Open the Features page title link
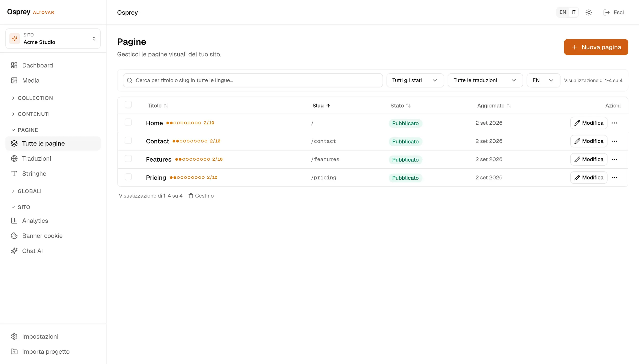Image resolution: width=639 pixels, height=364 pixels. pyautogui.click(x=159, y=159)
